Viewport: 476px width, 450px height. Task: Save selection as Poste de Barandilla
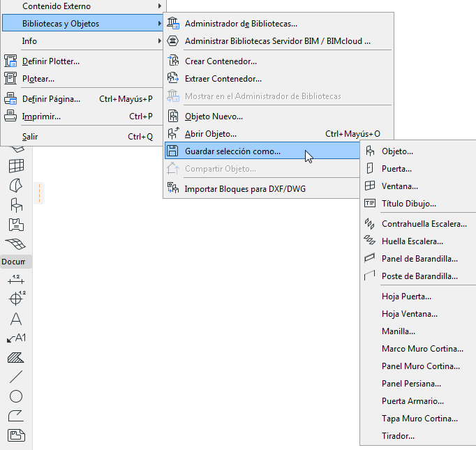tap(419, 276)
